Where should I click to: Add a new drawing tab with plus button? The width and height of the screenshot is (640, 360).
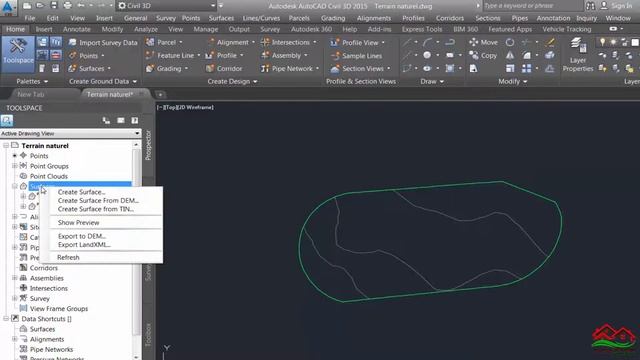pos(160,95)
